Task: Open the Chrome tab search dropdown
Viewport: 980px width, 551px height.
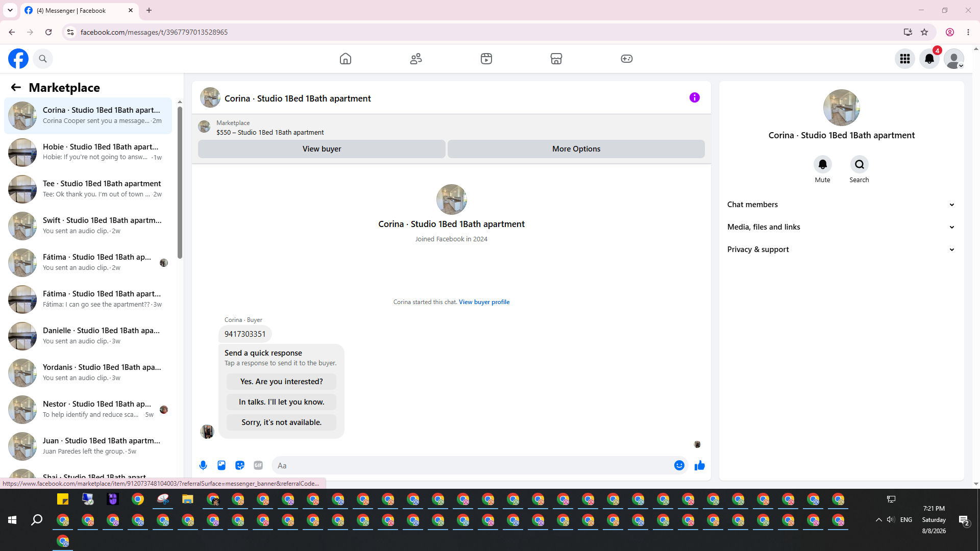Action: click(x=10, y=10)
